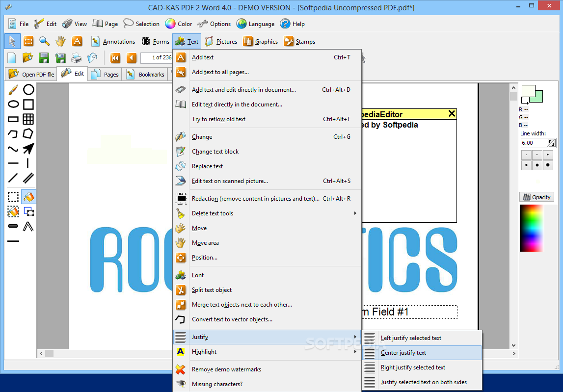The width and height of the screenshot is (563, 392).
Task: Choose largest filled dot line style
Action: coord(548,165)
